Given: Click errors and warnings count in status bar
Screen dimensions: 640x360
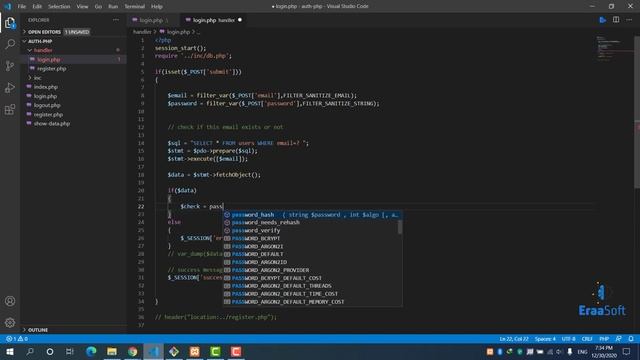Looking at the screenshot, I should pyautogui.click(x=17, y=339).
